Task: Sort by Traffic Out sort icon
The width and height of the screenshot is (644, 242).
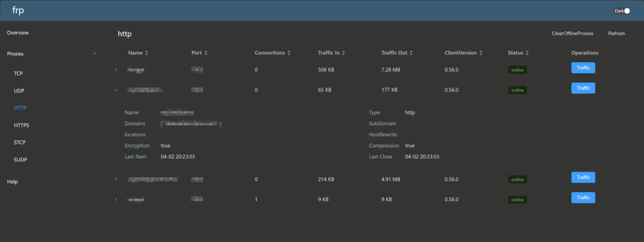Action: (411, 53)
